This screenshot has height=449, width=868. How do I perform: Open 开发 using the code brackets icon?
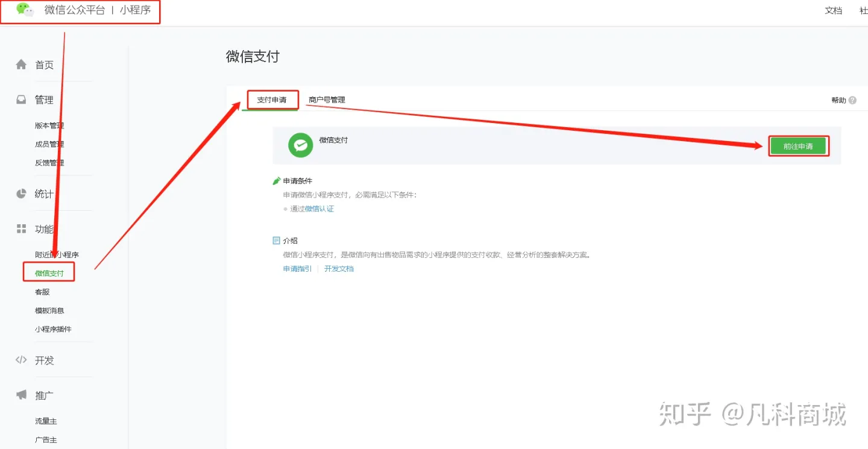[x=20, y=360]
